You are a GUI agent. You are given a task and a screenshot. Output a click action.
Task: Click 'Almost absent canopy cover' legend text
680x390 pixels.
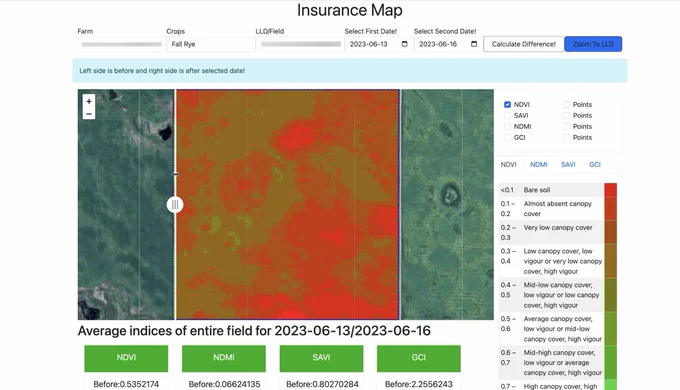pyautogui.click(x=558, y=209)
